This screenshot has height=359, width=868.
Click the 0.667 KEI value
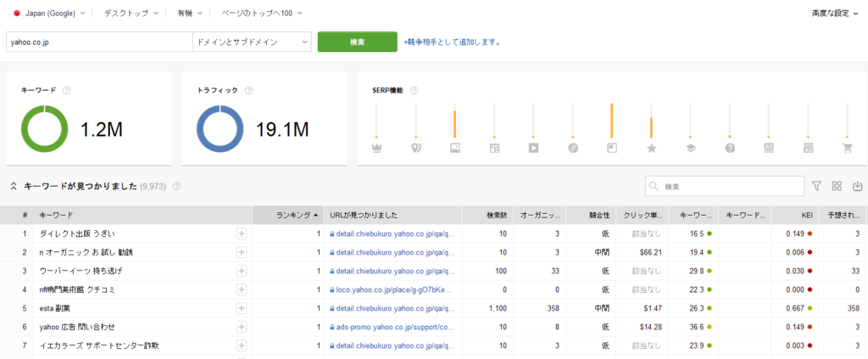coord(793,308)
